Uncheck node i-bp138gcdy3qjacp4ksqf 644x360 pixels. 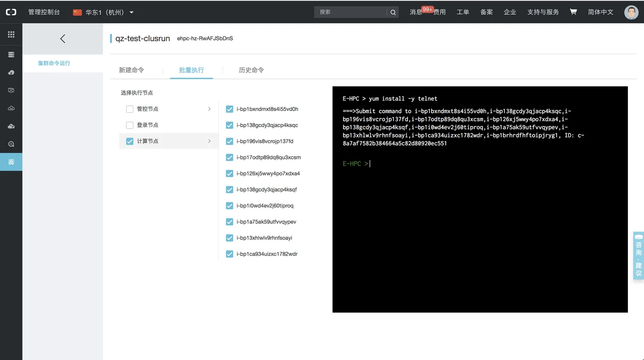click(x=230, y=189)
